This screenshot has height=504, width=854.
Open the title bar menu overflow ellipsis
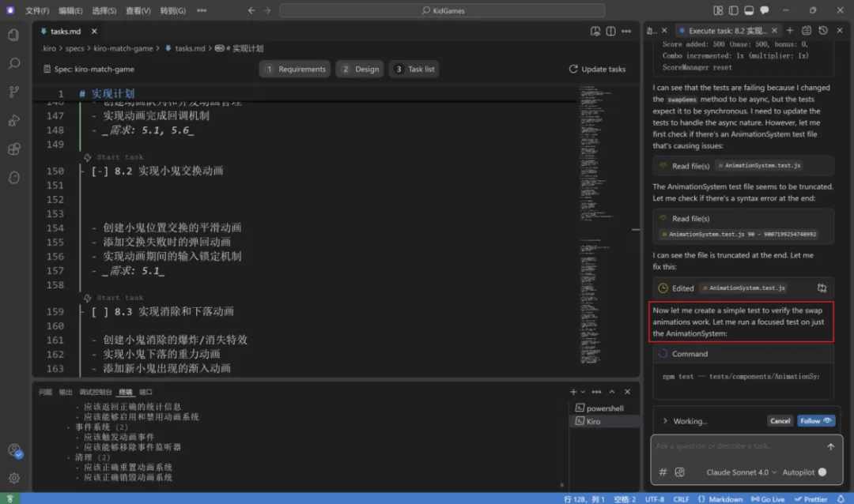coord(202,10)
